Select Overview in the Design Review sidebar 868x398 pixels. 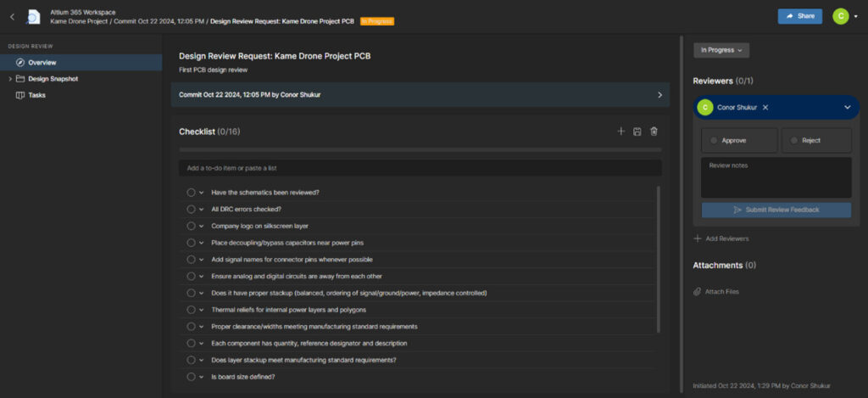(81, 63)
